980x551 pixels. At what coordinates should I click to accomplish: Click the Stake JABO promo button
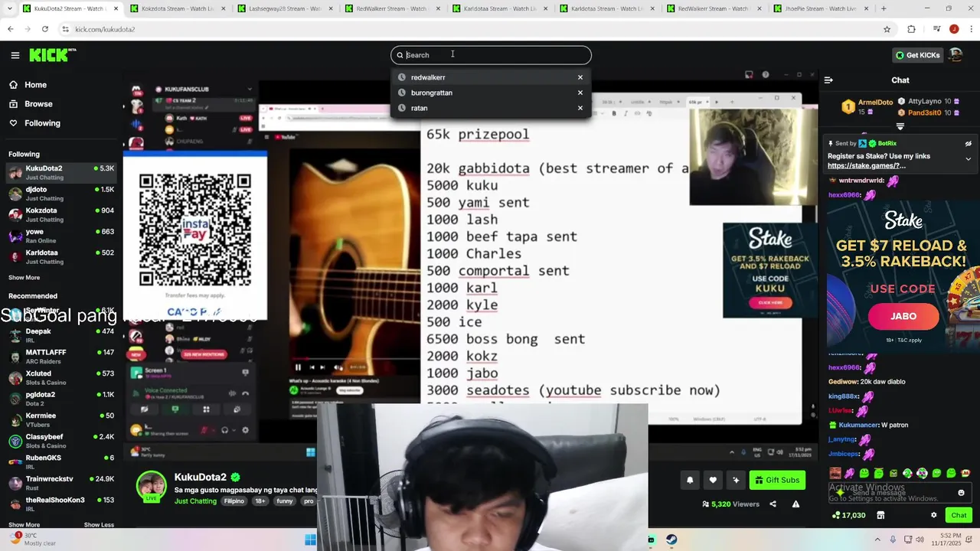coord(903,316)
